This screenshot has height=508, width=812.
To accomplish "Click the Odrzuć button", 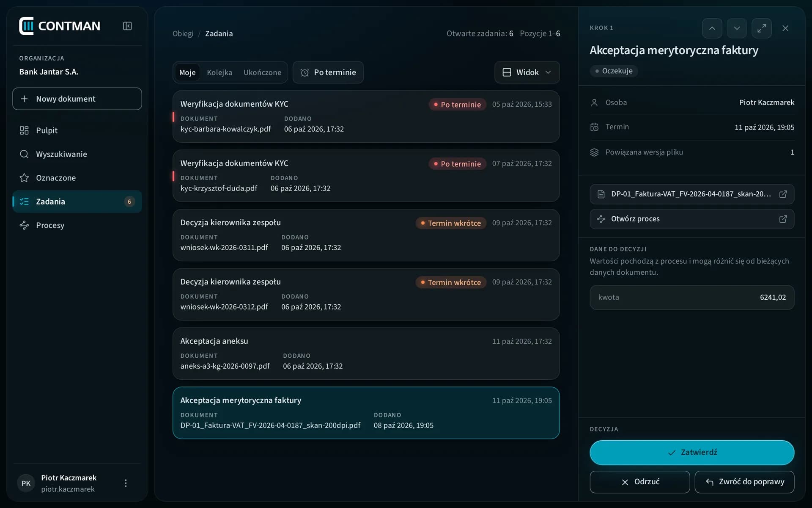I will click(640, 482).
